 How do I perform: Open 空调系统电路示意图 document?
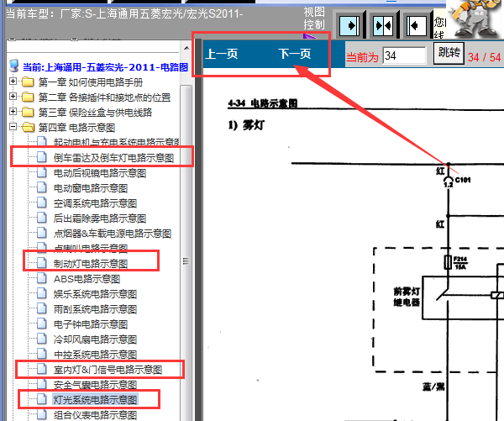[x=95, y=203]
